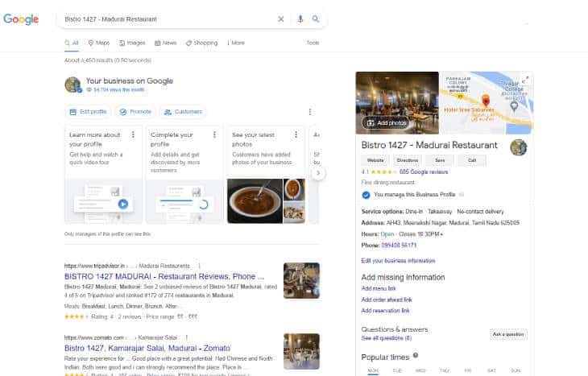Open the Google reviews link
The height and width of the screenshot is (376, 588).
click(x=424, y=171)
